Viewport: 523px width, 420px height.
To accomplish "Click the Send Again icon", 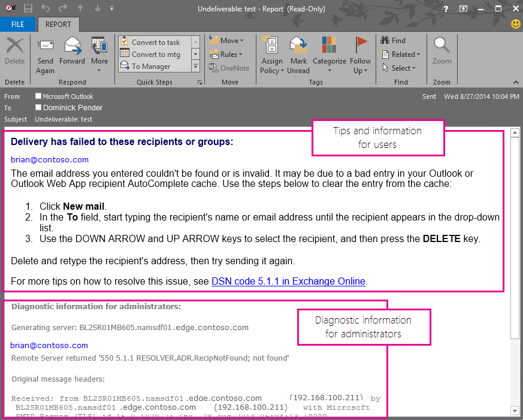I will coord(46,46).
